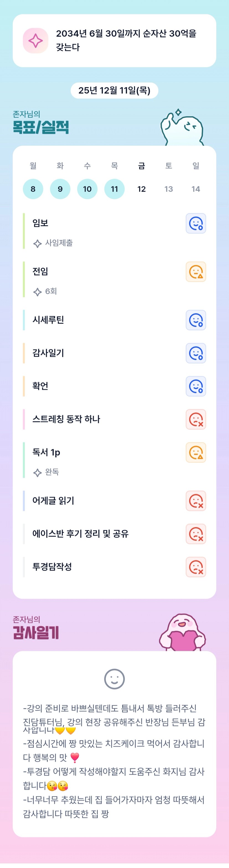Viewport: 229px width, 868px height.
Task: Tap the smiley status icon for 임보
Action: pos(196,223)
